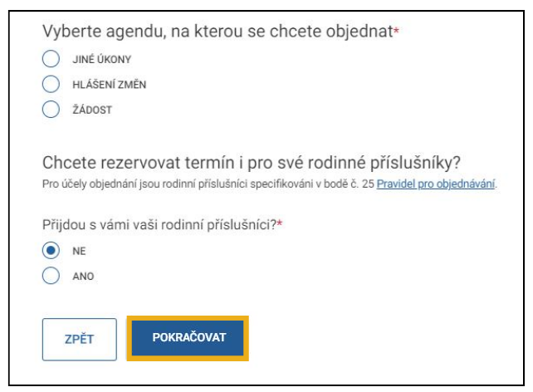533x392 pixels.
Task: Choose the HLÁŠENÍ ZMĚN radio circle
Action: coord(51,84)
